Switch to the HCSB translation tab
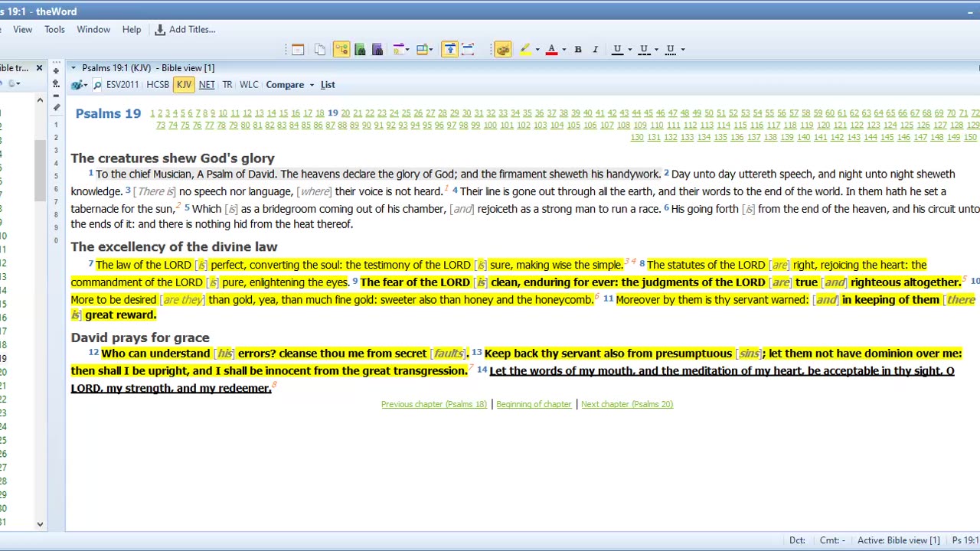980x551 pixels. click(x=158, y=85)
